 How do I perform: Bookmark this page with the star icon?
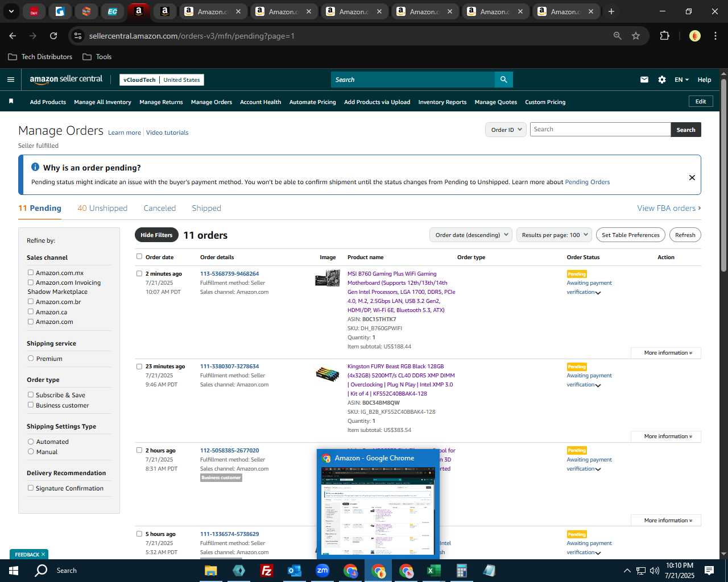click(636, 36)
